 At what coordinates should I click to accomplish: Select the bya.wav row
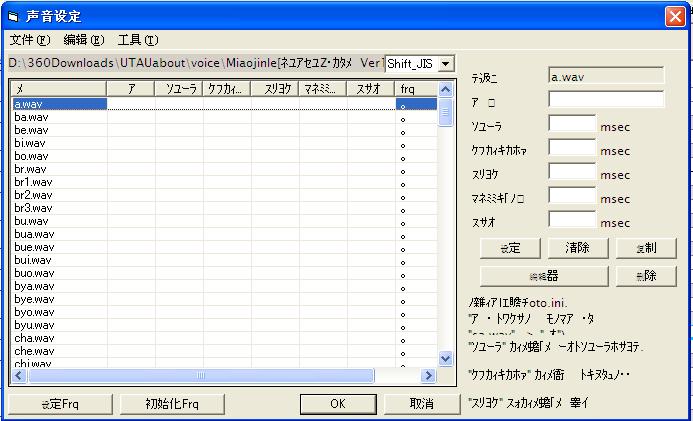(x=224, y=286)
